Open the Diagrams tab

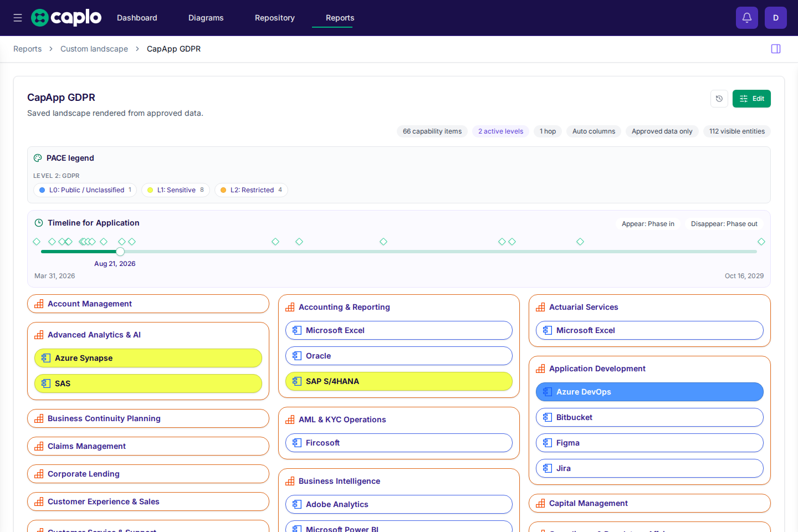[x=206, y=18]
